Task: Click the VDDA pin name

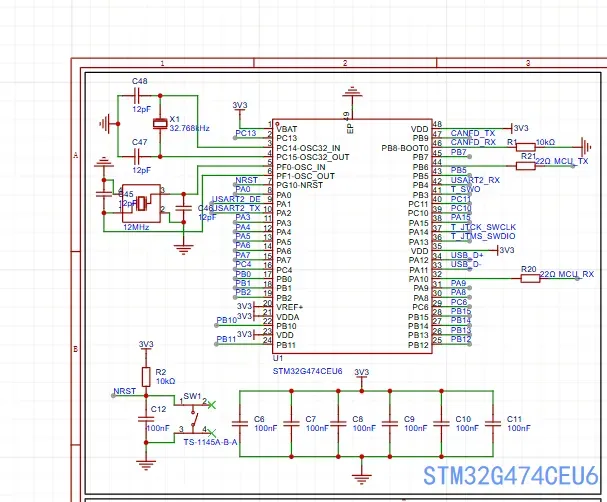Action: 288,317
